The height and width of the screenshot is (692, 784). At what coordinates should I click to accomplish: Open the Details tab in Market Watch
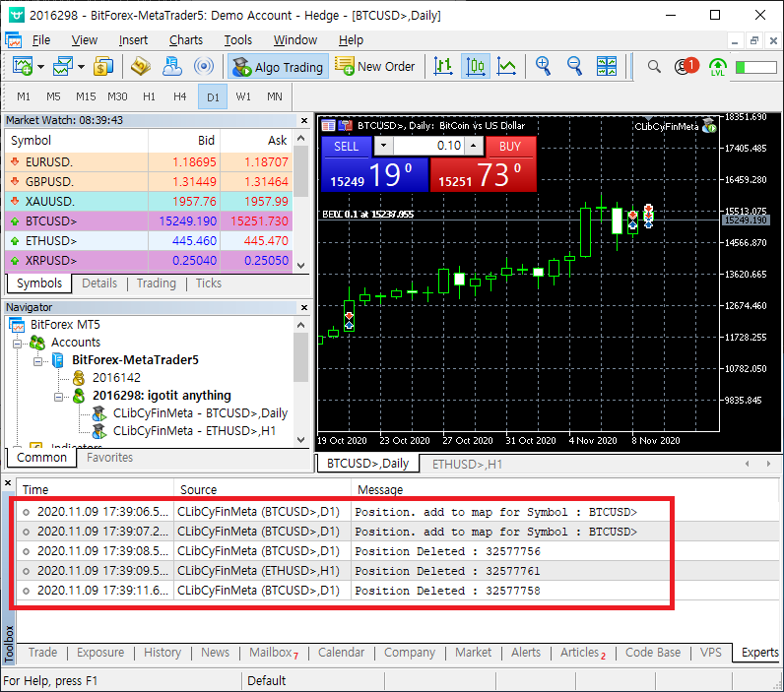(x=99, y=283)
